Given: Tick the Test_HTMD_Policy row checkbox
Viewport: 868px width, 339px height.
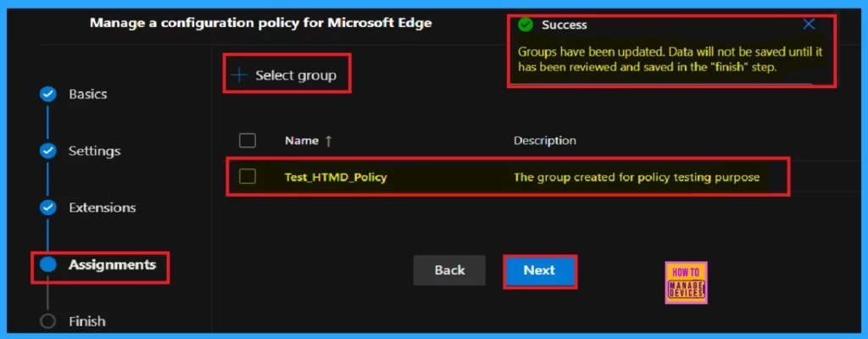Looking at the screenshot, I should (247, 176).
